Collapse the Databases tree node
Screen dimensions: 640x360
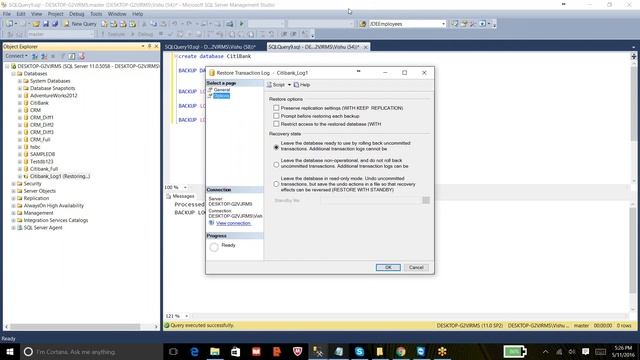tap(13, 73)
